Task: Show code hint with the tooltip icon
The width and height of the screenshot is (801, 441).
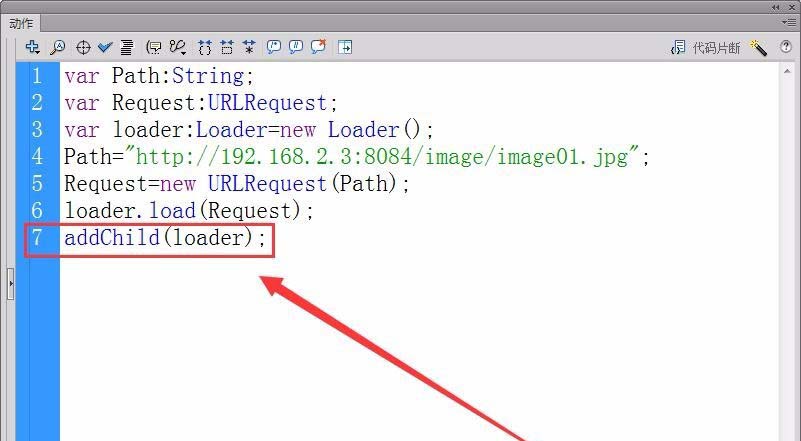Action: [154, 48]
